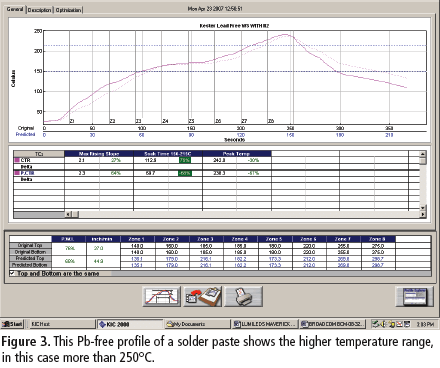Open the small window thumbnail button at lower right
Screen dimensions: 440x368
(415, 296)
